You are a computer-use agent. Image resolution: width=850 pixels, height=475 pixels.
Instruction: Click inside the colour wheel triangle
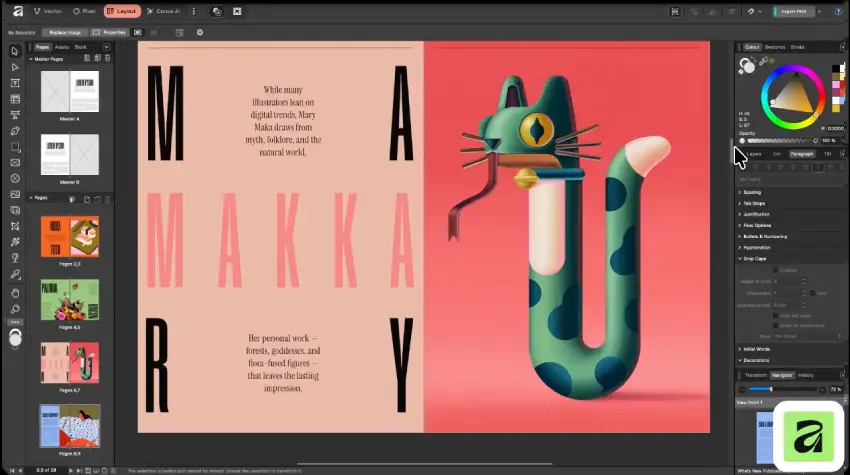tap(794, 96)
